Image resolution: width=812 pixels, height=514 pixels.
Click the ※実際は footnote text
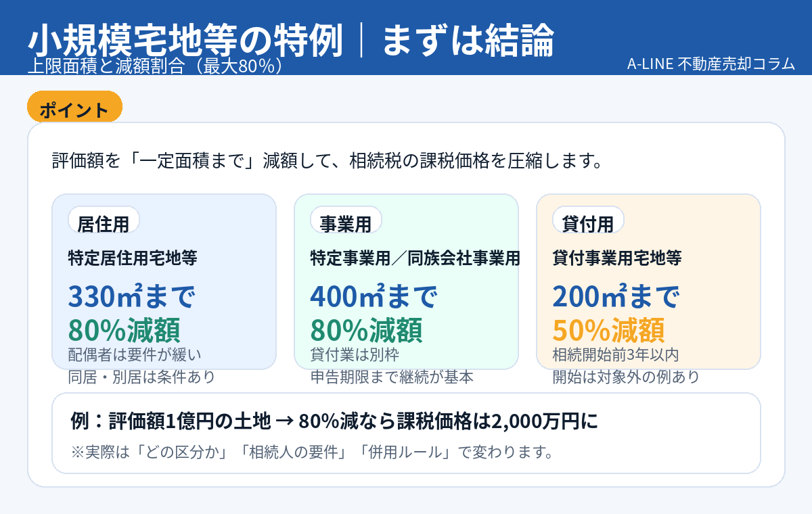(312, 451)
